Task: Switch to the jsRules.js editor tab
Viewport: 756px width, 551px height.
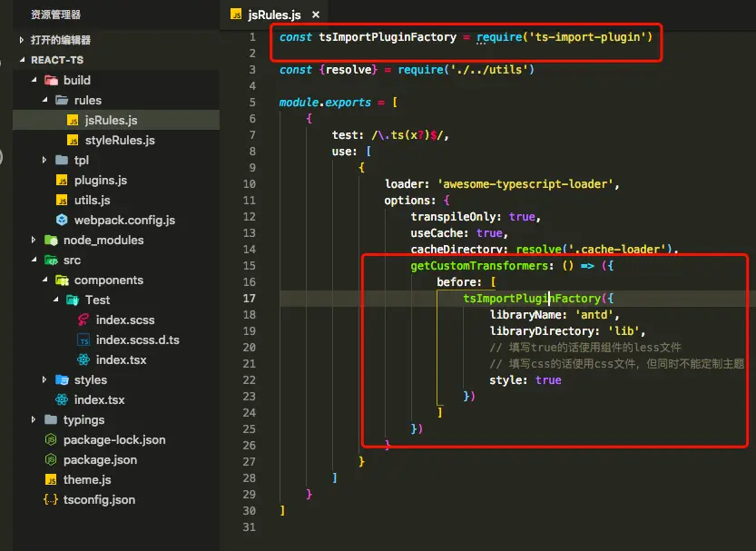Action: coord(274,15)
